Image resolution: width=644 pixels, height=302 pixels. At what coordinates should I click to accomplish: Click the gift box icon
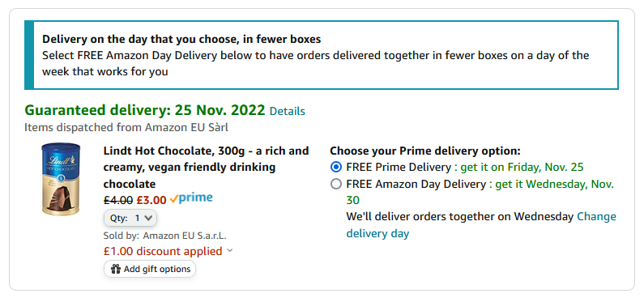point(116,269)
